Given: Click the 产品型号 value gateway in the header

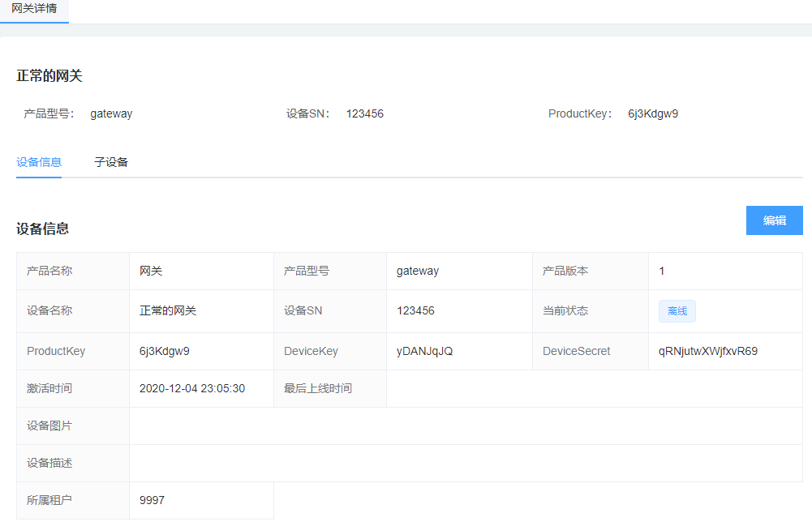Looking at the screenshot, I should 111,113.
